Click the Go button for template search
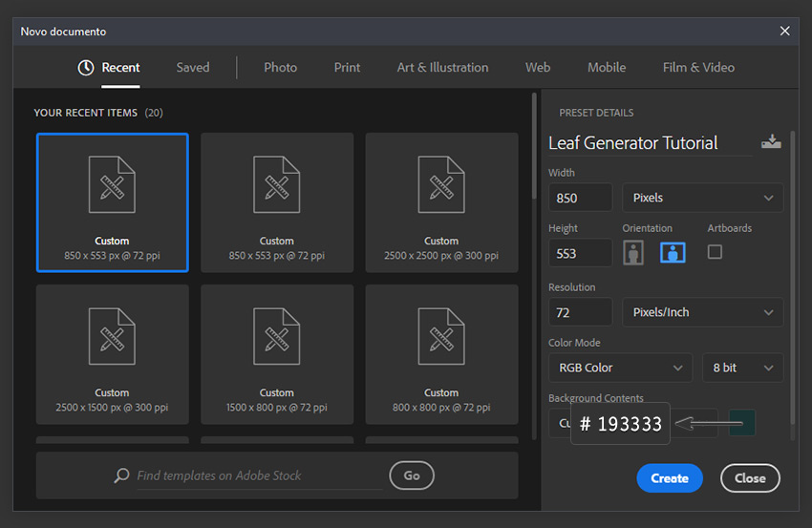 [x=412, y=475]
